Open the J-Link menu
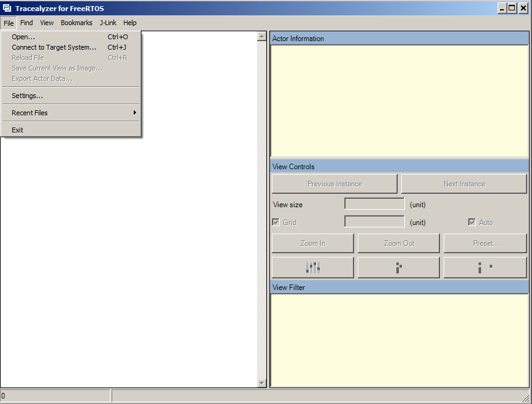The height and width of the screenshot is (404, 532). point(108,23)
